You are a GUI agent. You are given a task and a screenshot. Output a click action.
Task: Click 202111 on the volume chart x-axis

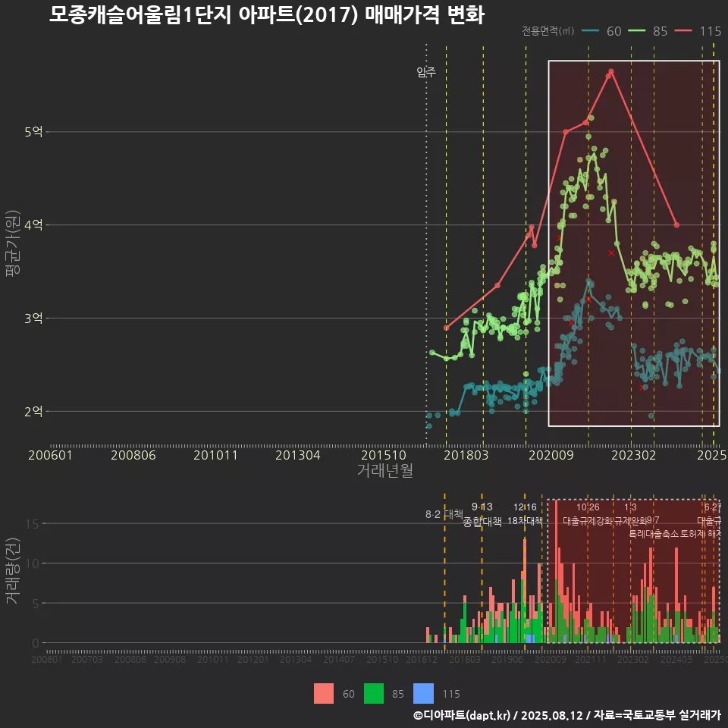click(x=590, y=659)
